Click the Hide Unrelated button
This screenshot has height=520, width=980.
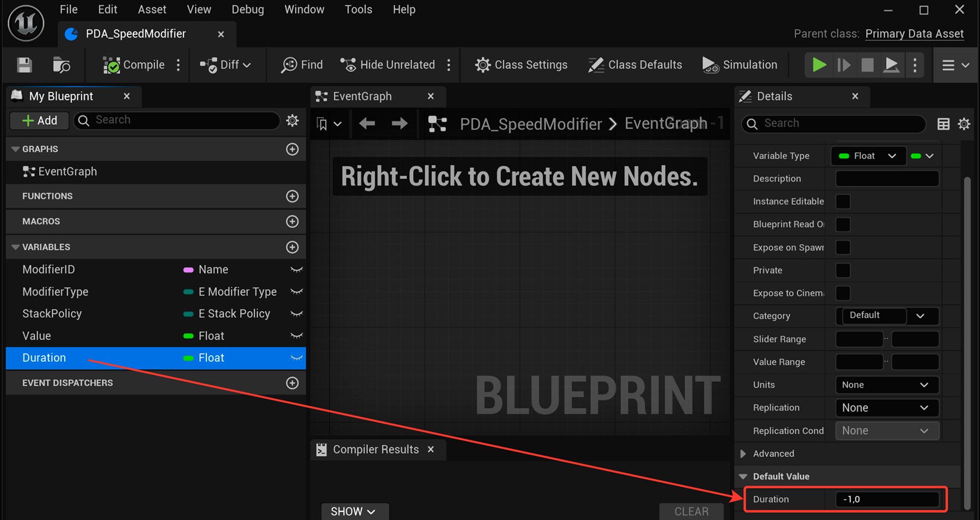pos(387,65)
